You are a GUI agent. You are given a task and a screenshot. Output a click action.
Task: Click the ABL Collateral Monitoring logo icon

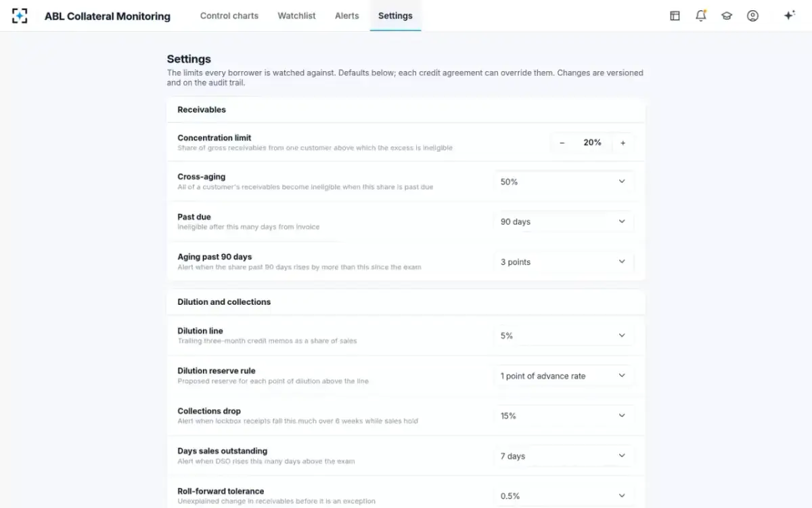[x=20, y=16]
